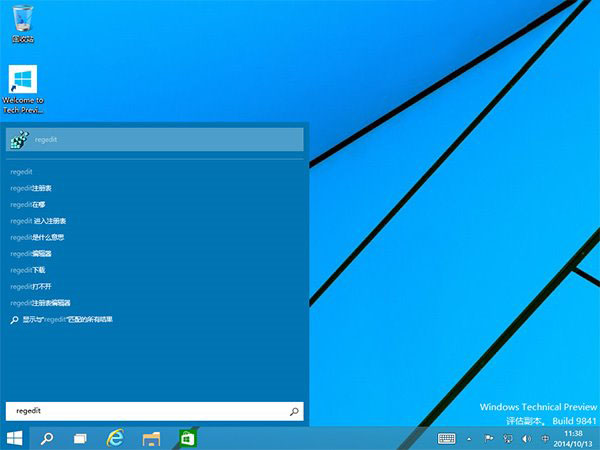Launch Internet Explorer from the taskbar
600x450 pixels.
coord(116,438)
